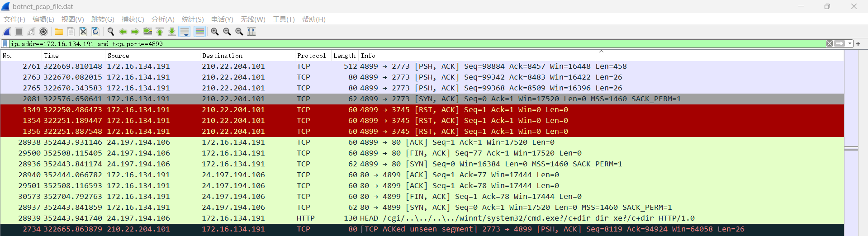Toggle auto-scroll during live capture
The width and height of the screenshot is (868, 236).
click(x=184, y=32)
